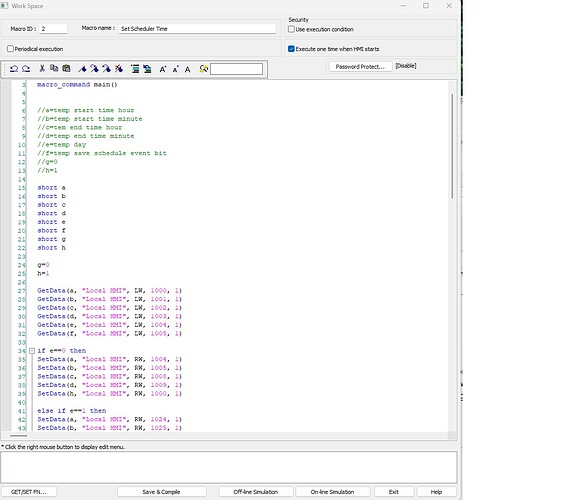Uncheck Execute one time when HMI starts

(291, 49)
